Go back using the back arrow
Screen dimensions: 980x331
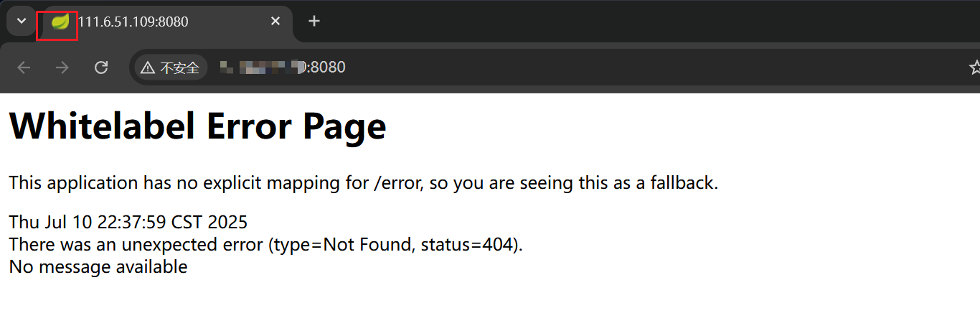(x=24, y=67)
